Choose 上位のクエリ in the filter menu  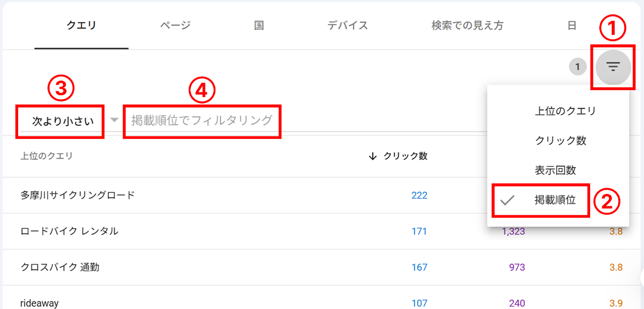pos(565,111)
